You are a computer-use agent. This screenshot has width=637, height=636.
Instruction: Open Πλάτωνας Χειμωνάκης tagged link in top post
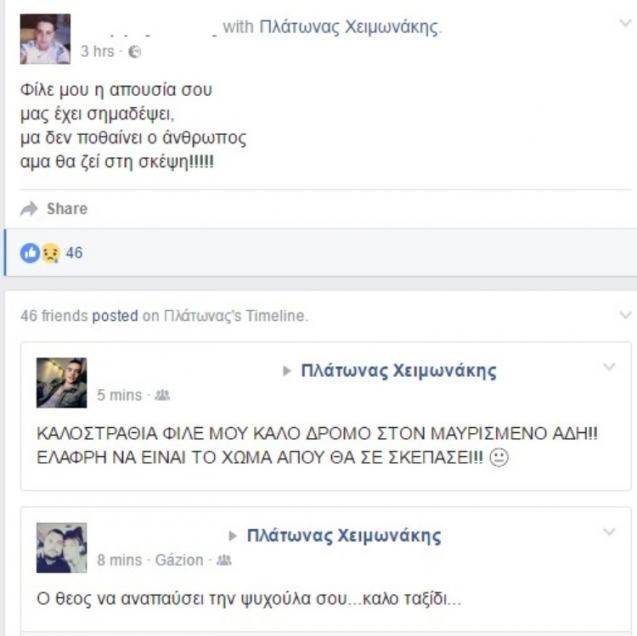[349, 27]
